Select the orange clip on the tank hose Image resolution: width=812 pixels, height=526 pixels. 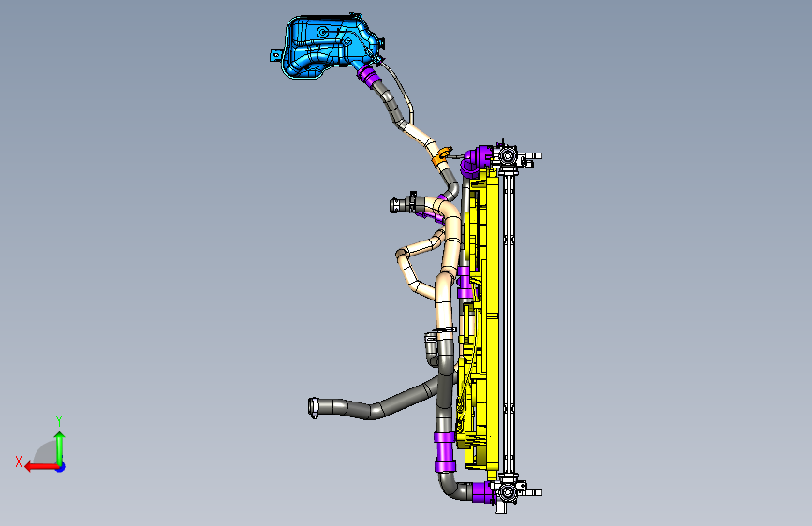(442, 157)
